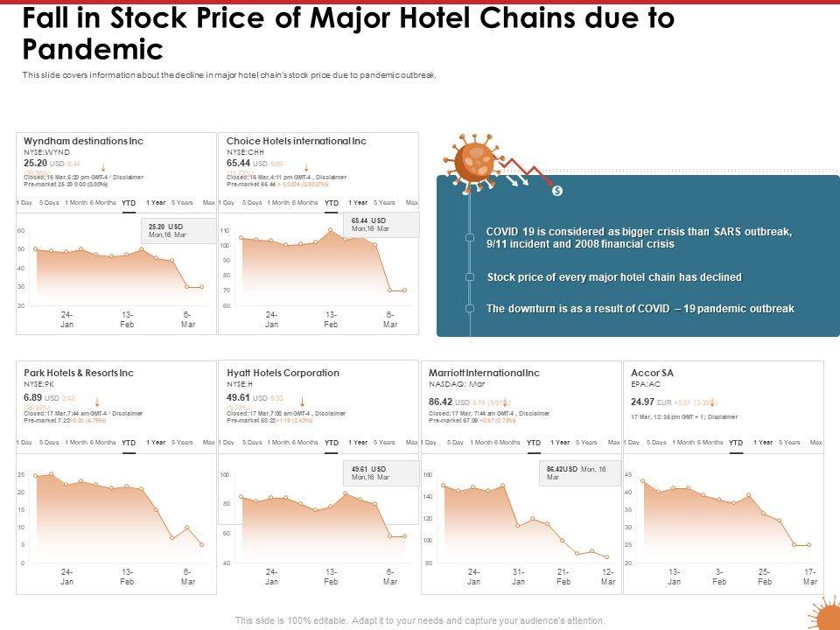Image resolution: width=840 pixels, height=630 pixels.
Task: Click the Hyatt Hotels Corporation title
Action: (x=283, y=373)
